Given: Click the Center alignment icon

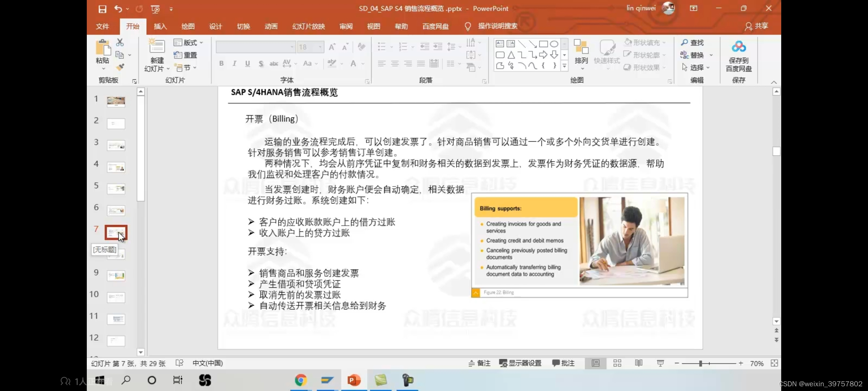Looking at the screenshot, I should click(x=395, y=64).
